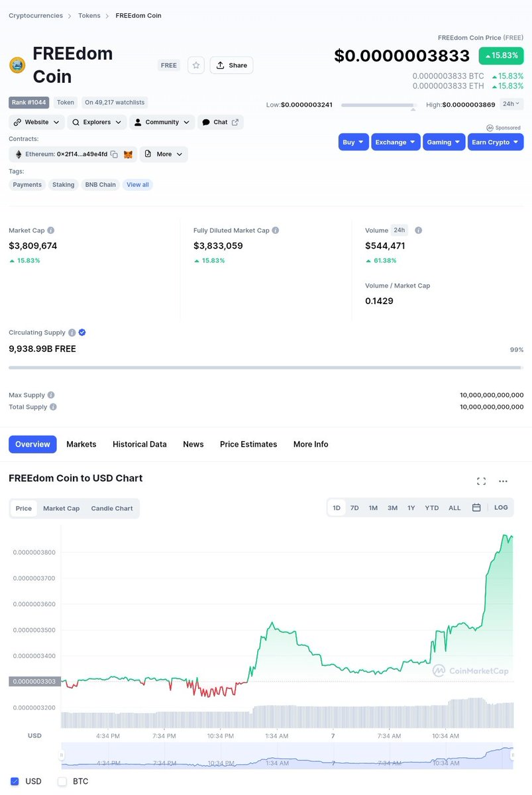Open the fullscreen chart view
Image resolution: width=532 pixels, height=795 pixels.
(482, 481)
